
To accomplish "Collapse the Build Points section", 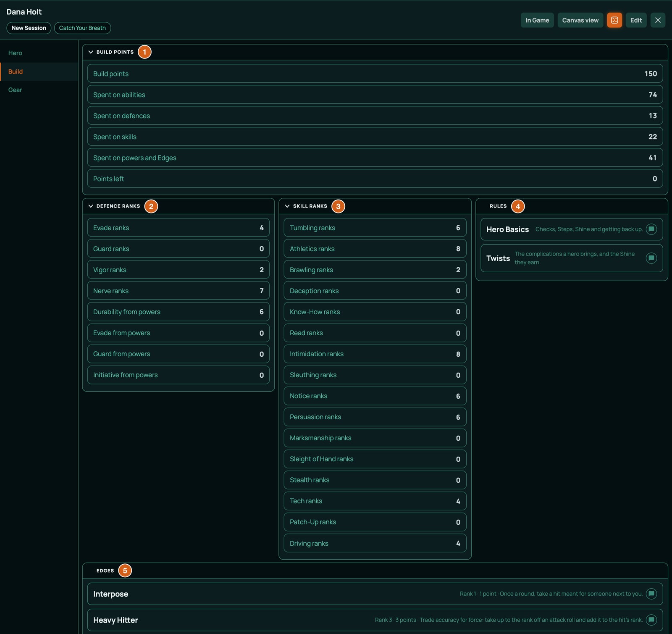I will point(91,52).
